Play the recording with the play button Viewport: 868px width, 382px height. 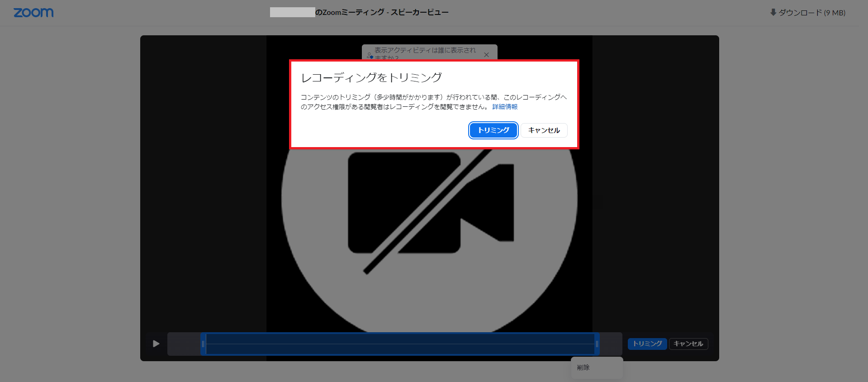coord(156,344)
